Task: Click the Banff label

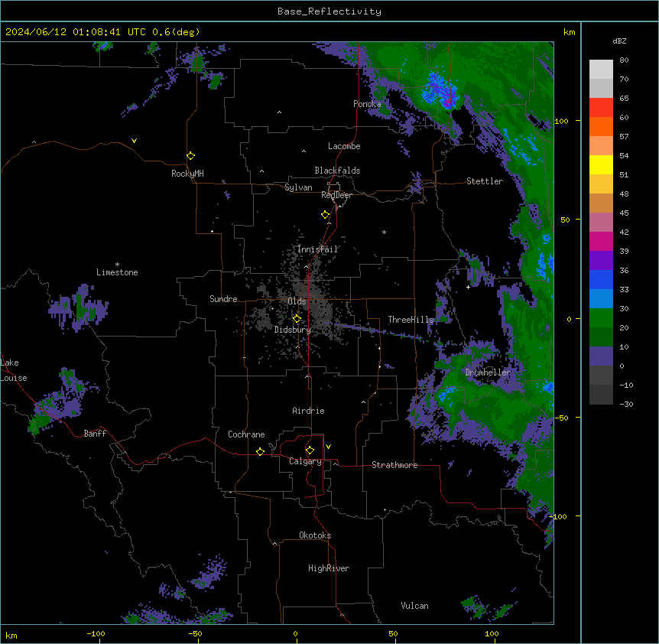Action: click(95, 434)
